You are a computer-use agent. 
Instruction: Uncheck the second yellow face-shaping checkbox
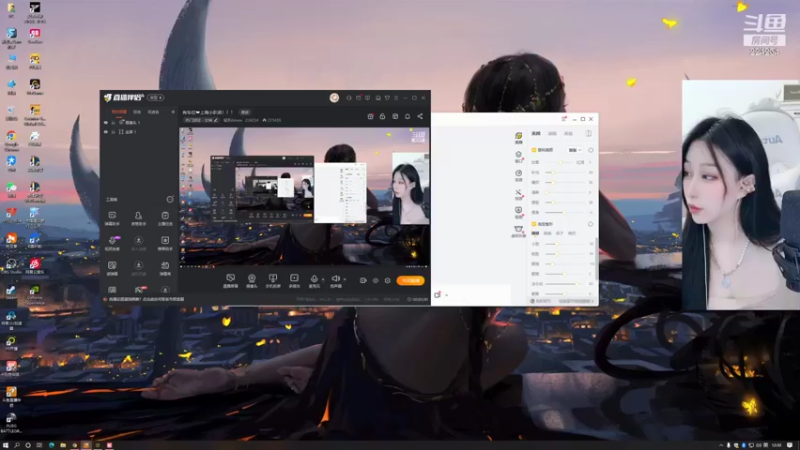[x=534, y=224]
